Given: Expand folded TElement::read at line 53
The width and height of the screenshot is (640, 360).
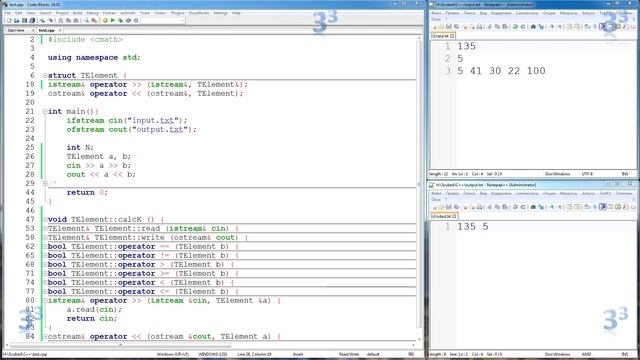Looking at the screenshot, I should coord(45,229).
